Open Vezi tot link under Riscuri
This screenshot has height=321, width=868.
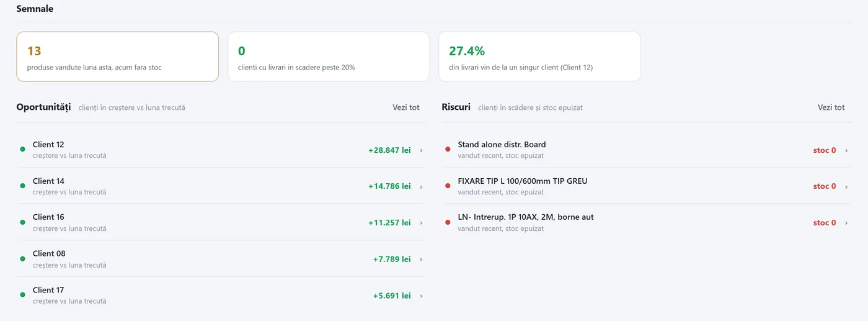(x=831, y=107)
